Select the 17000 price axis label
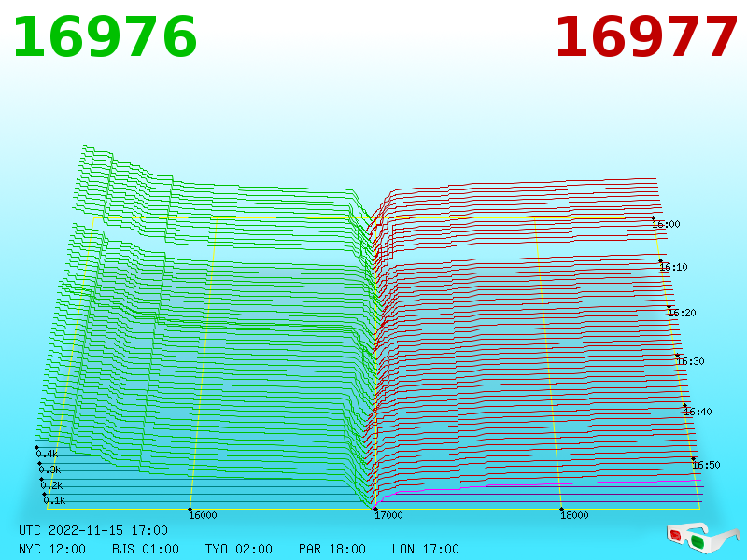 388,515
